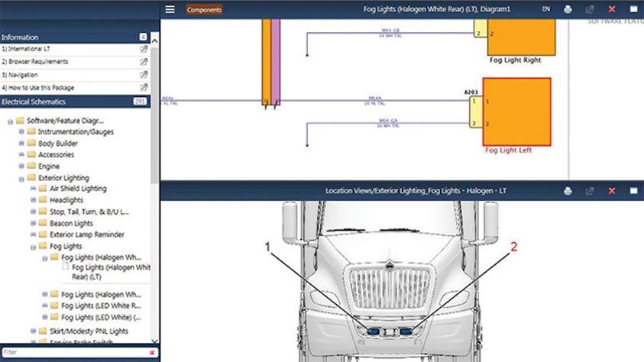644x362 pixels.
Task: Select the Fog Light Right component block
Action: (x=521, y=37)
